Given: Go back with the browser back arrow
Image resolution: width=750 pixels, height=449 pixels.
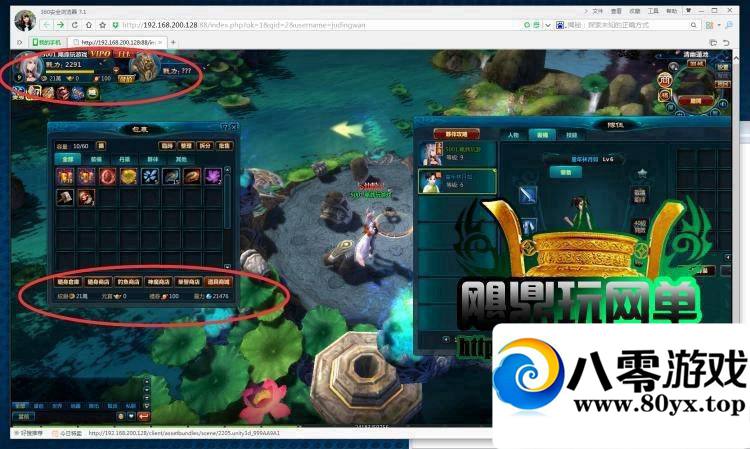Looking at the screenshot, I should 46,25.
